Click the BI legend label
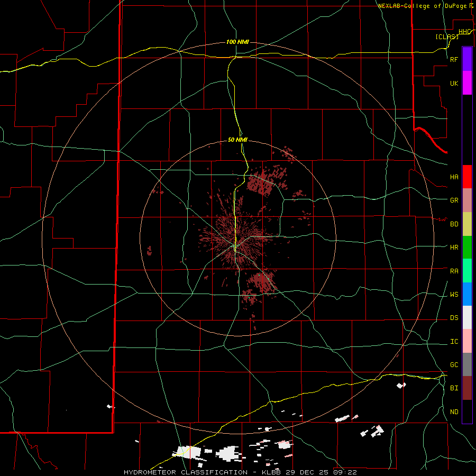This screenshot has height=476, width=476. click(454, 388)
